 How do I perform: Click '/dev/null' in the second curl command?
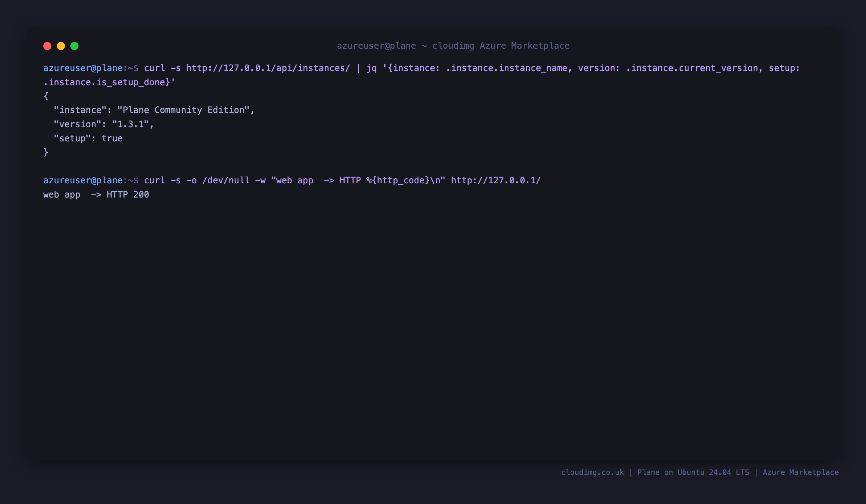pyautogui.click(x=226, y=180)
